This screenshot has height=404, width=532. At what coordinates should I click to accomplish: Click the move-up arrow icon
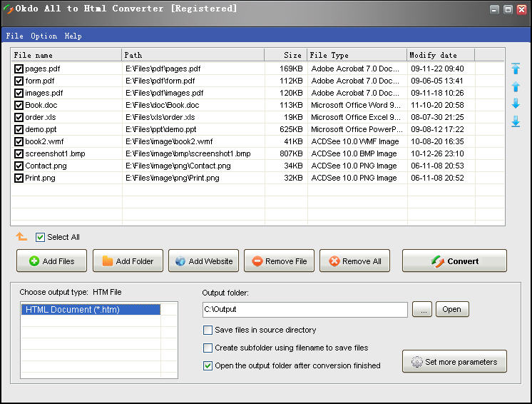(516, 86)
